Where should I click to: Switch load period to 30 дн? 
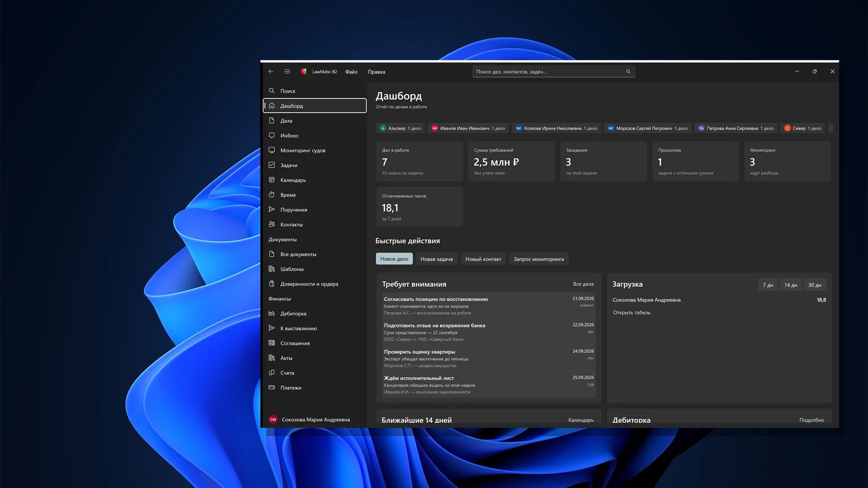click(815, 285)
